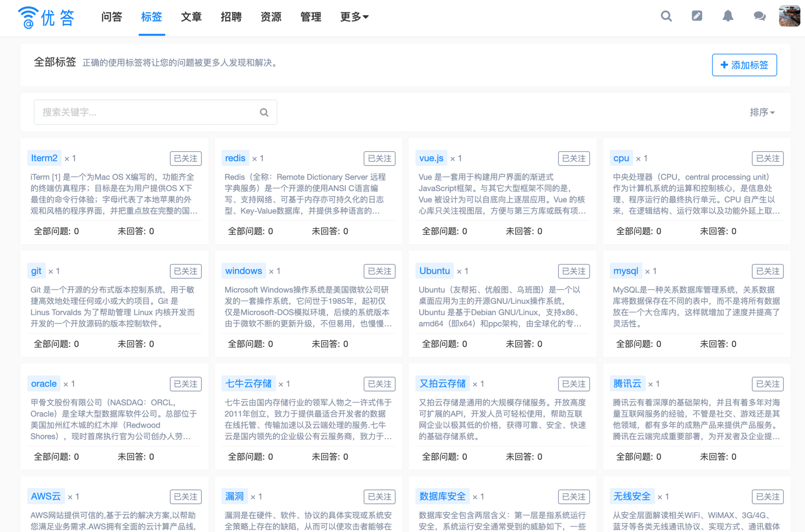Go to 管理 tab
The width and height of the screenshot is (805, 532).
311,17
